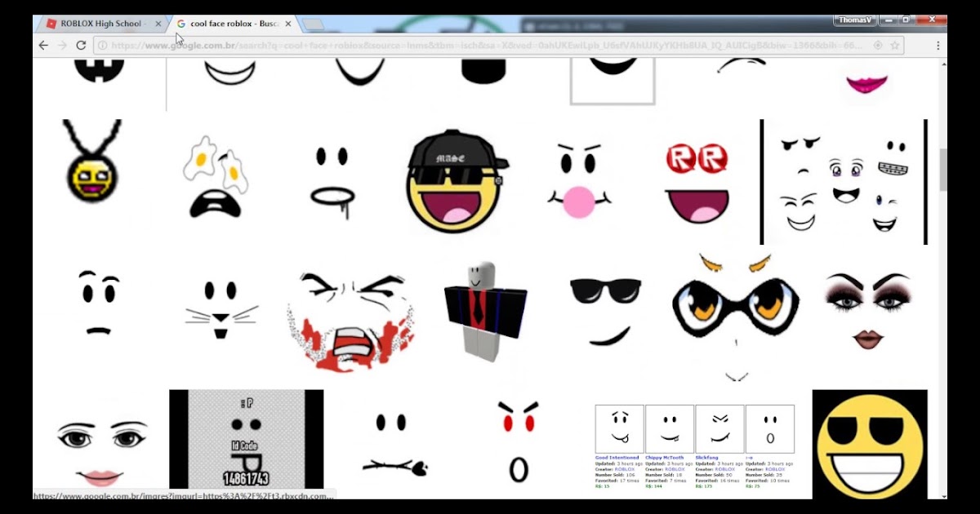Click the location permission icon in address bar
Viewport: 980px width, 514px height.
pos(877,46)
